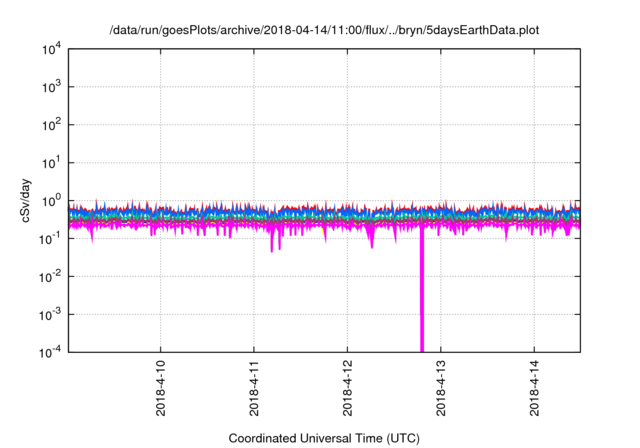Click the magenta data dropout spike before 2018-4-13
The image size is (640, 448).
tap(422, 290)
